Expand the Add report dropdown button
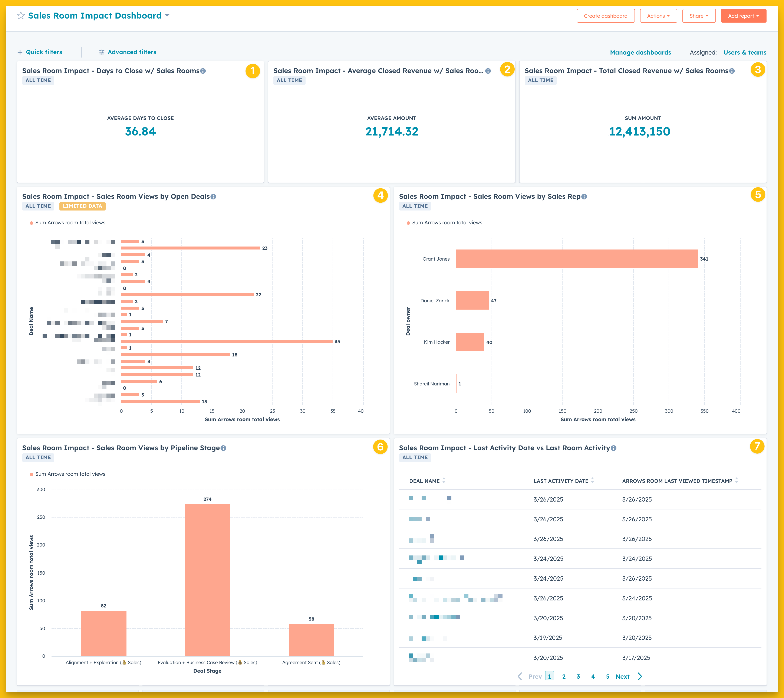784x698 pixels. (743, 16)
